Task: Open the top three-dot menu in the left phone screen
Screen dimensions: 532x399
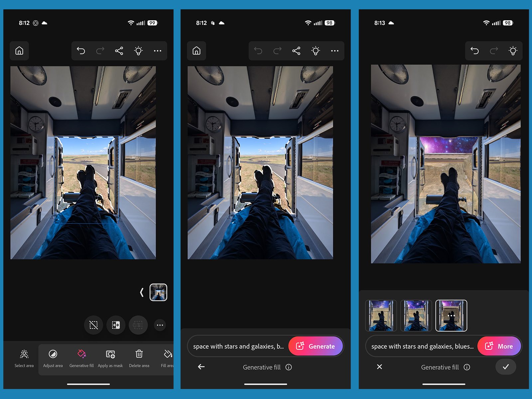Action: (x=158, y=51)
